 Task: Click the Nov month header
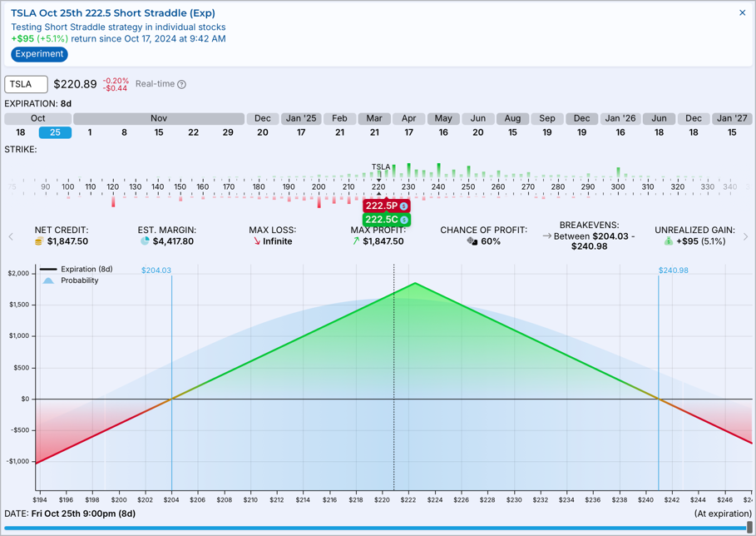(159, 119)
